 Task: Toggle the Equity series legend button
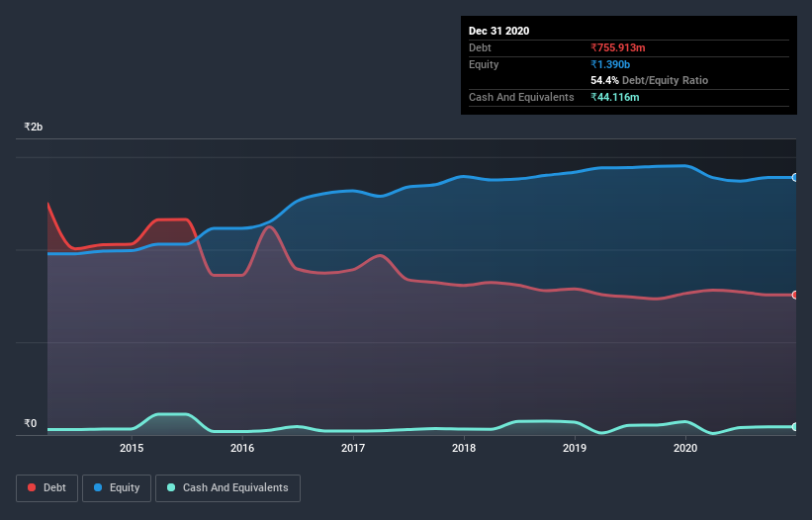click(117, 488)
